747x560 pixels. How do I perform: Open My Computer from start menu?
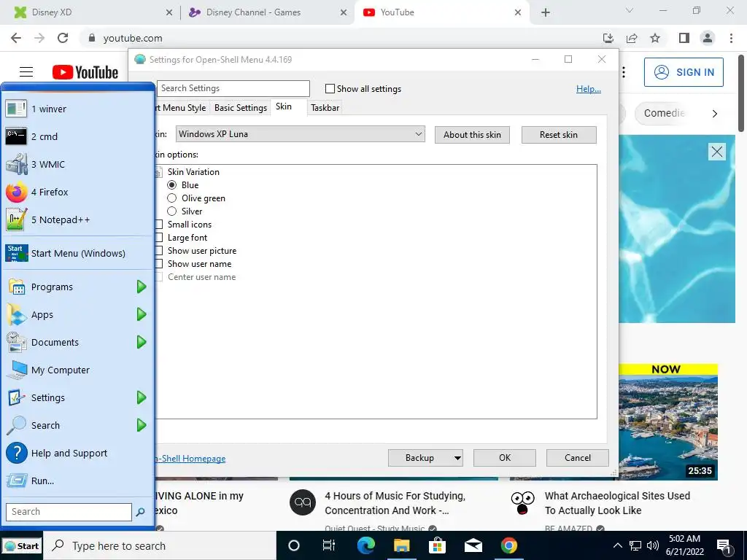click(x=77, y=370)
